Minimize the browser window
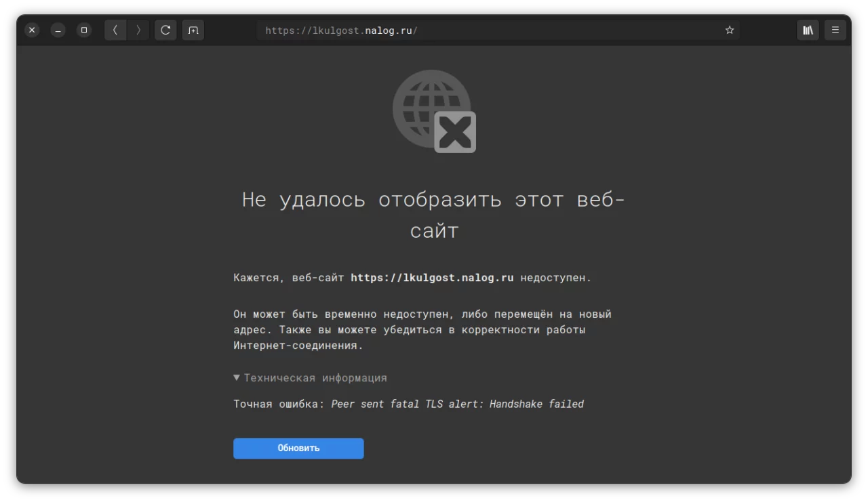The width and height of the screenshot is (868, 502). point(58,30)
